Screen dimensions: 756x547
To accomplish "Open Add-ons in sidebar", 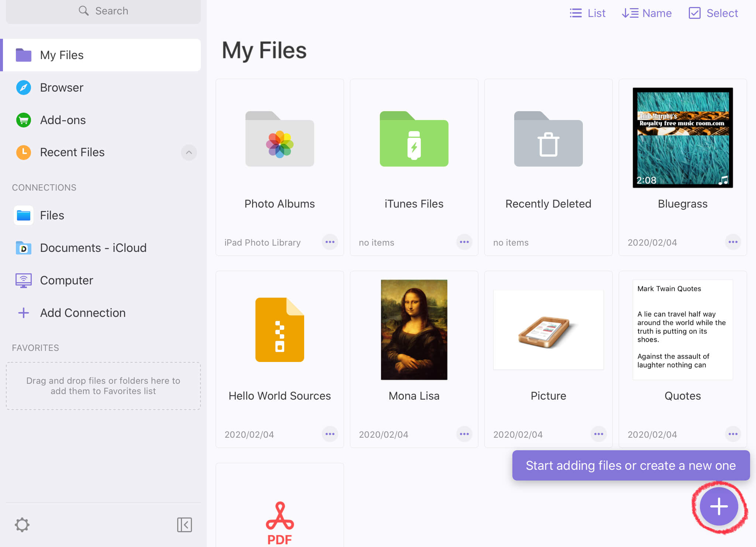I will pos(63,120).
